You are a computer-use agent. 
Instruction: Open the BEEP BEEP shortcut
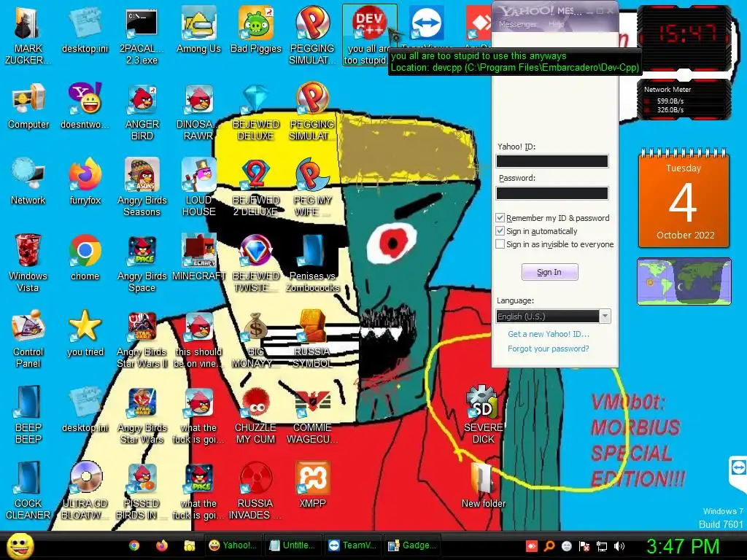click(x=28, y=414)
